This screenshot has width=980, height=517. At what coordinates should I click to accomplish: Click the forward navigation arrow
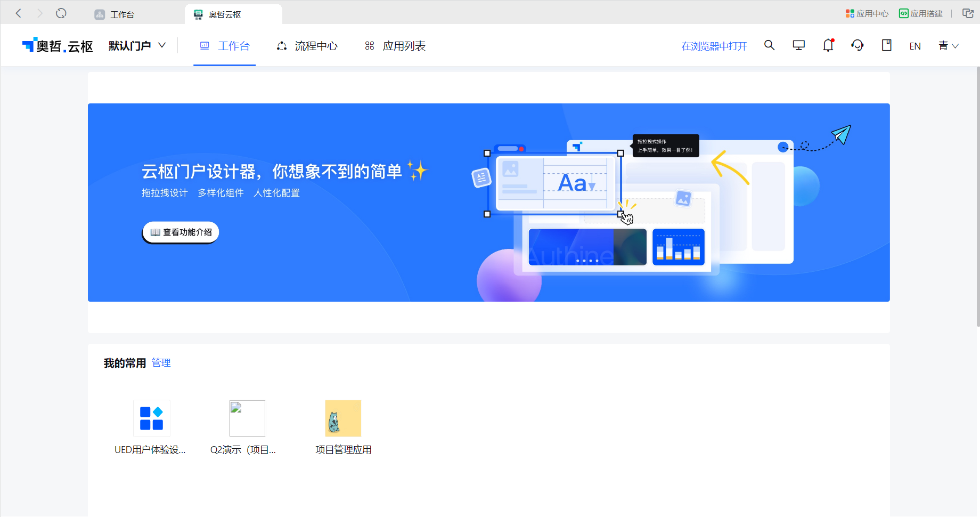point(39,13)
